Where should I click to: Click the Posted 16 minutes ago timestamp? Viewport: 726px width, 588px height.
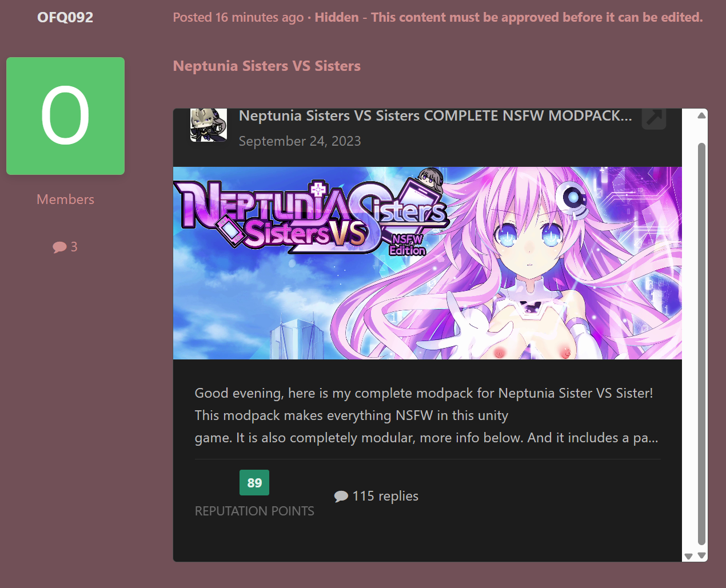pos(238,17)
